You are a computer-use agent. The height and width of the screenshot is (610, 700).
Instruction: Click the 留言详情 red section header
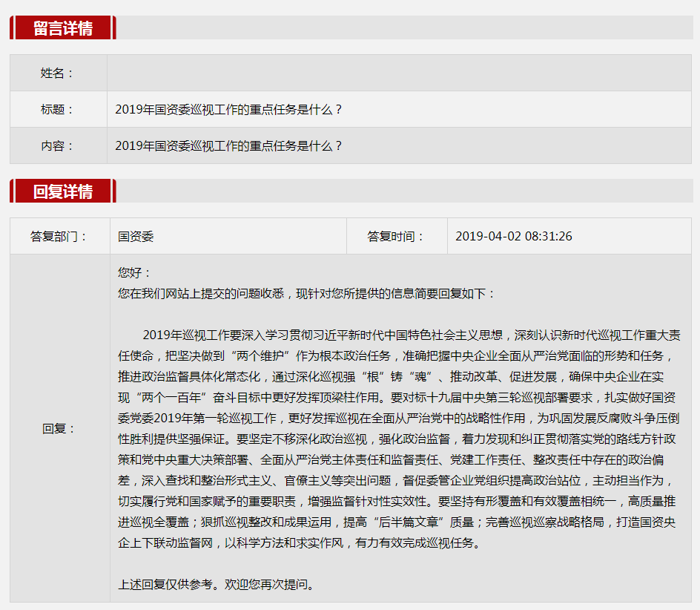click(x=63, y=28)
